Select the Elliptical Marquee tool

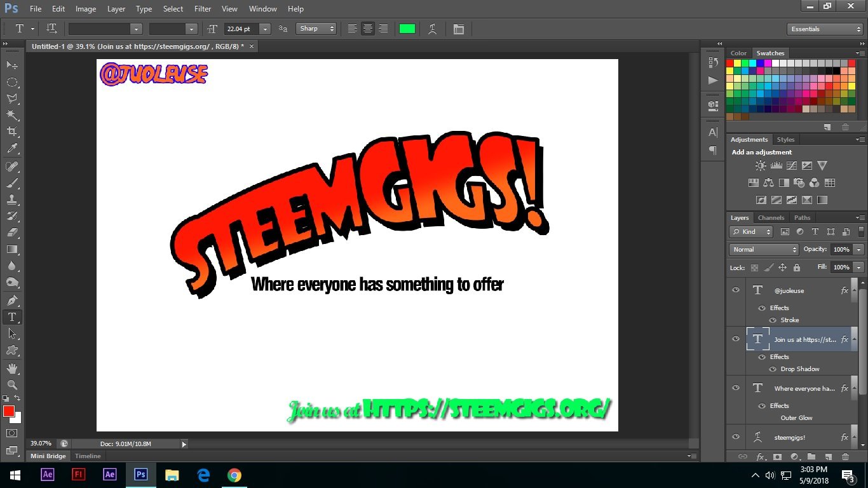[x=12, y=82]
